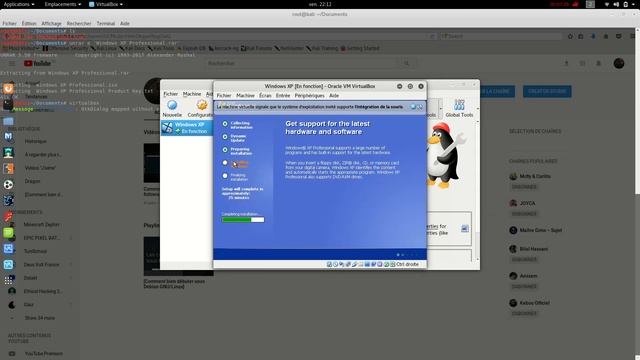Open Configuration gear icon in VirtualBox Manager
640x360 pixels.
point(202,105)
